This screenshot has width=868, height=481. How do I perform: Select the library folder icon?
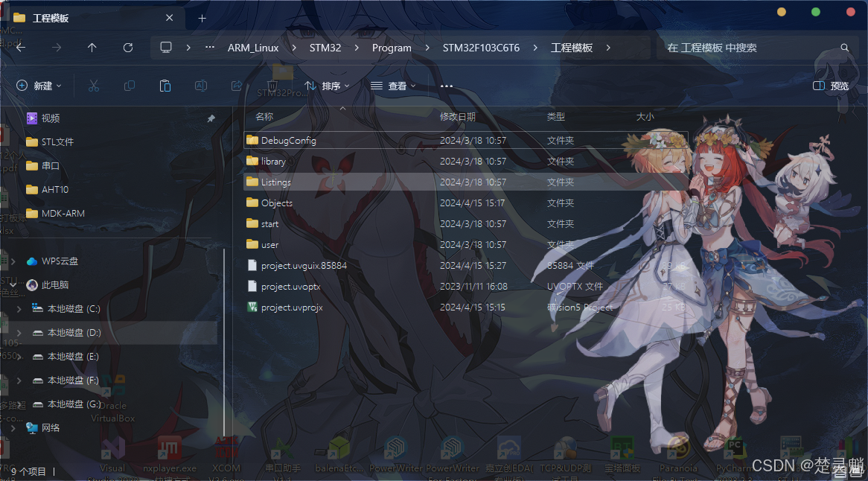tap(252, 161)
